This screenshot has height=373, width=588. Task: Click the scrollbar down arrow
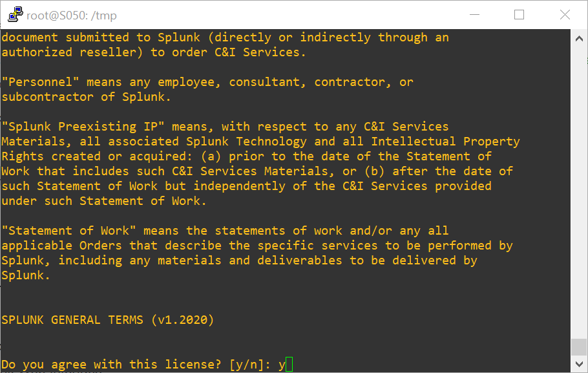[579, 364]
